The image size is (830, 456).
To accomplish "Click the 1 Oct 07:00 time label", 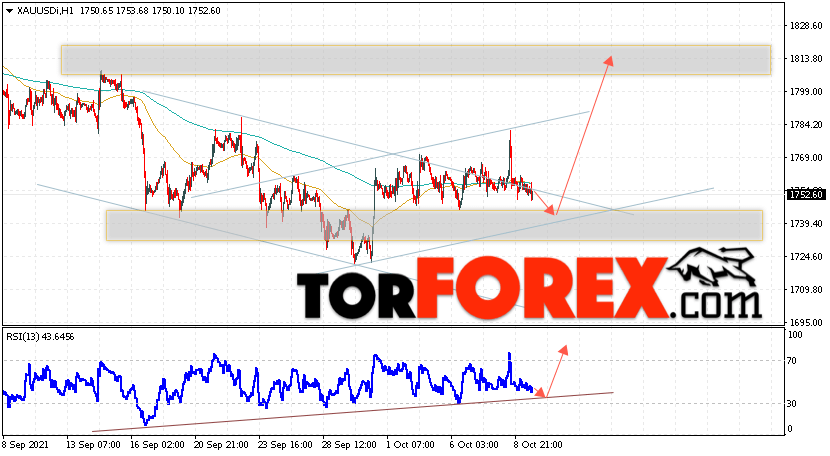I will [411, 445].
